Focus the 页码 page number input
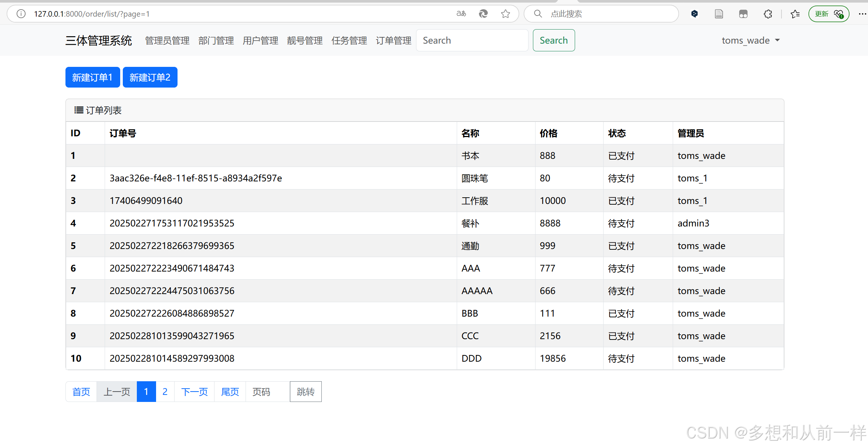868x447 pixels. pos(267,392)
